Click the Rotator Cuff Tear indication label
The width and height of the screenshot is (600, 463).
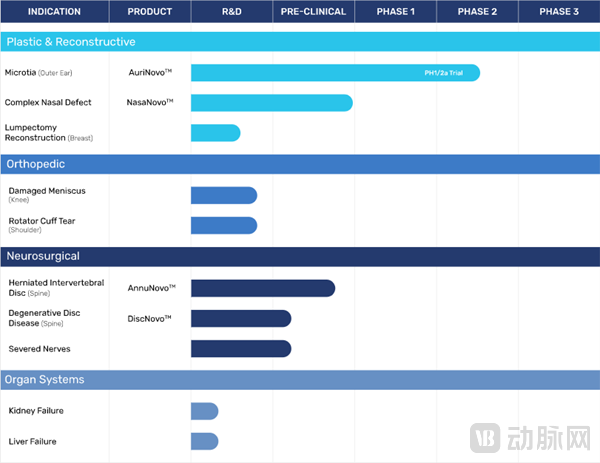(42, 221)
